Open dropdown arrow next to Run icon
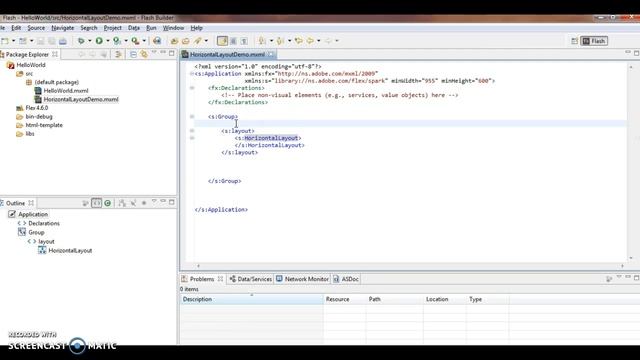640x360 pixels. click(x=107, y=41)
